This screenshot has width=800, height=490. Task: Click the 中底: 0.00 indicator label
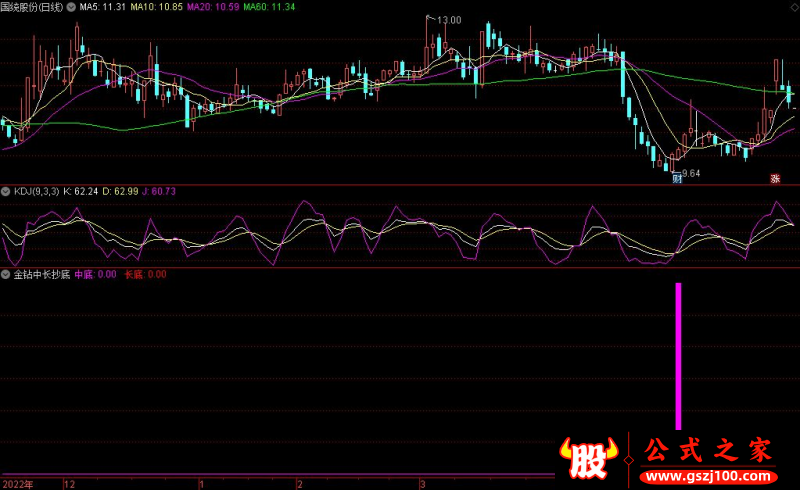96,274
